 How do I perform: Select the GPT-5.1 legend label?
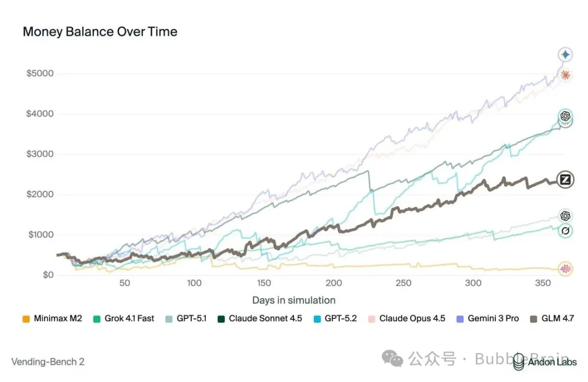tap(192, 318)
